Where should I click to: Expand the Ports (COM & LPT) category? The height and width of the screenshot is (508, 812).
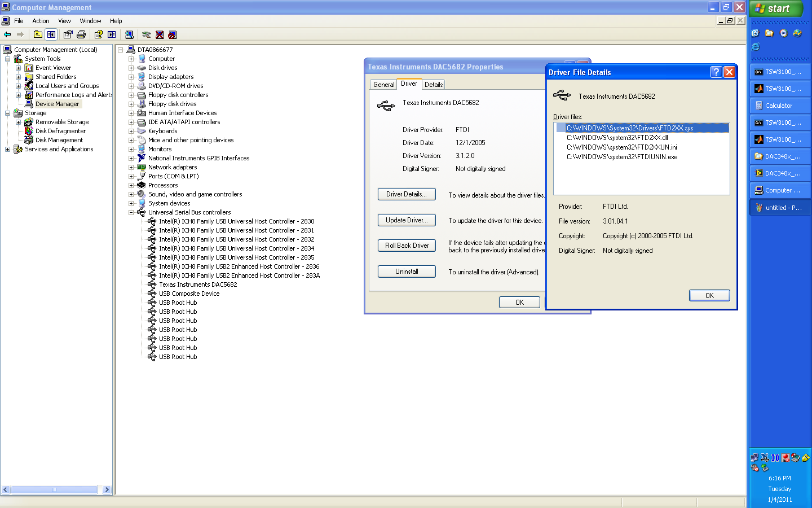click(131, 176)
